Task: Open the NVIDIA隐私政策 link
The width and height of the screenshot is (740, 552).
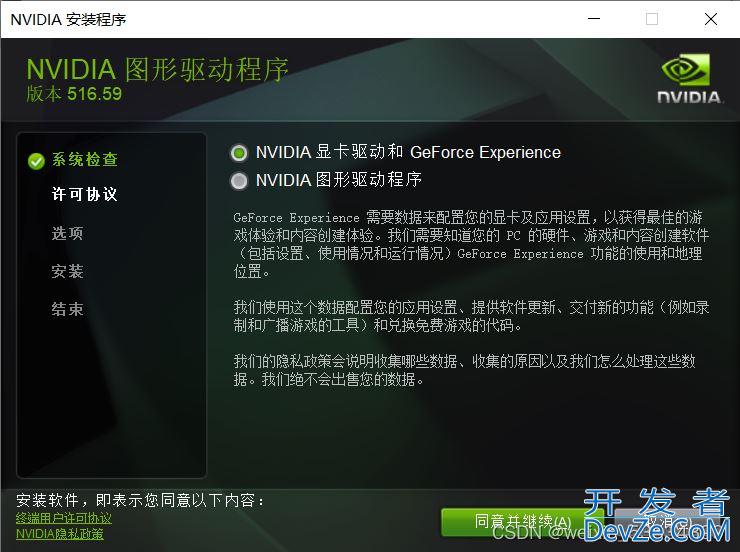Action: [59, 534]
